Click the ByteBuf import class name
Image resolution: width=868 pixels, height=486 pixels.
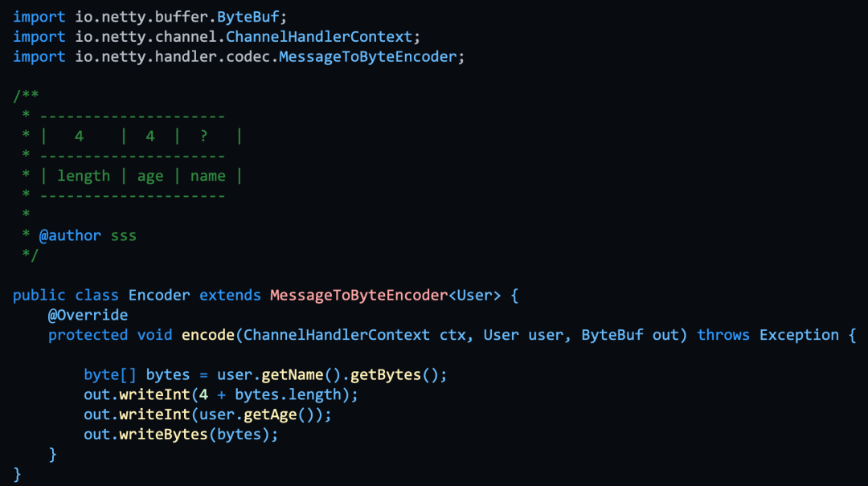pos(248,17)
